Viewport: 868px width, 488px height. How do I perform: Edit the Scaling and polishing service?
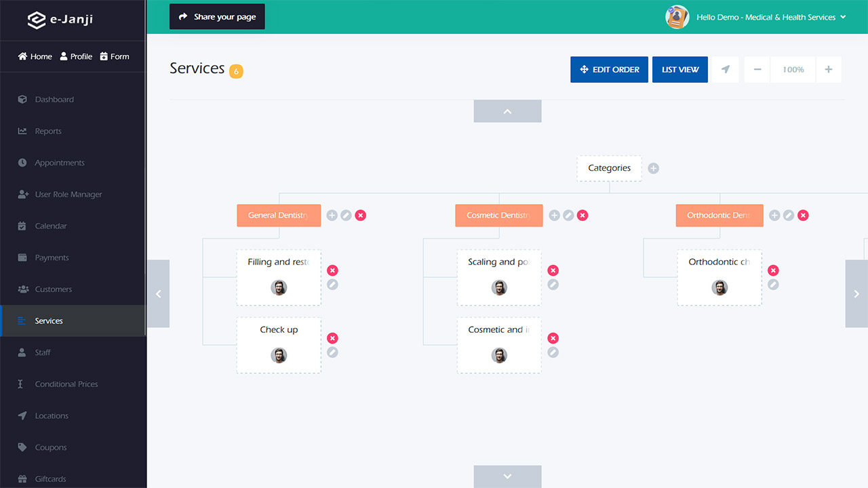pos(553,285)
